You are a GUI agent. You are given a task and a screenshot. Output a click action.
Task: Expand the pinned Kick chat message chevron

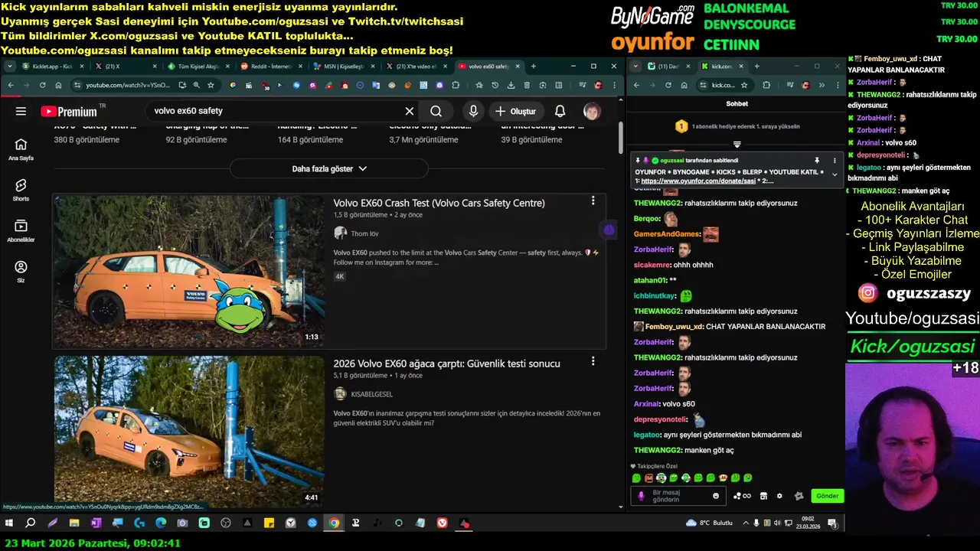pos(835,174)
